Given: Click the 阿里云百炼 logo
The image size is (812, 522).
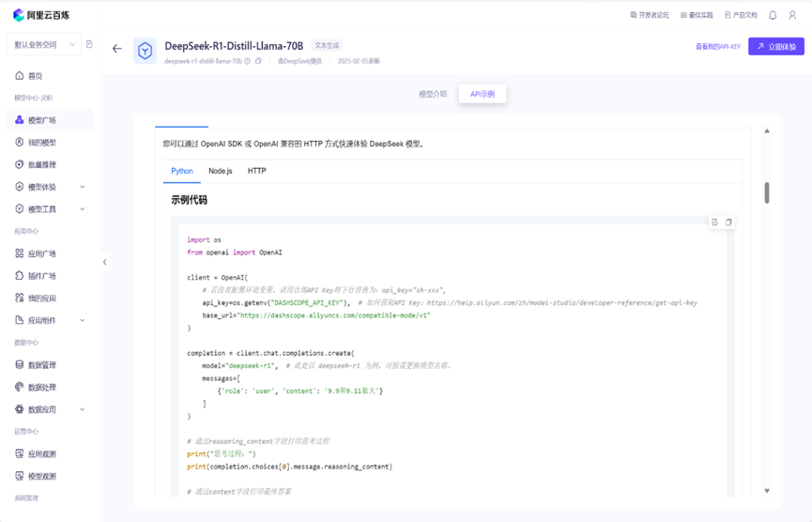Looking at the screenshot, I should 41,15.
